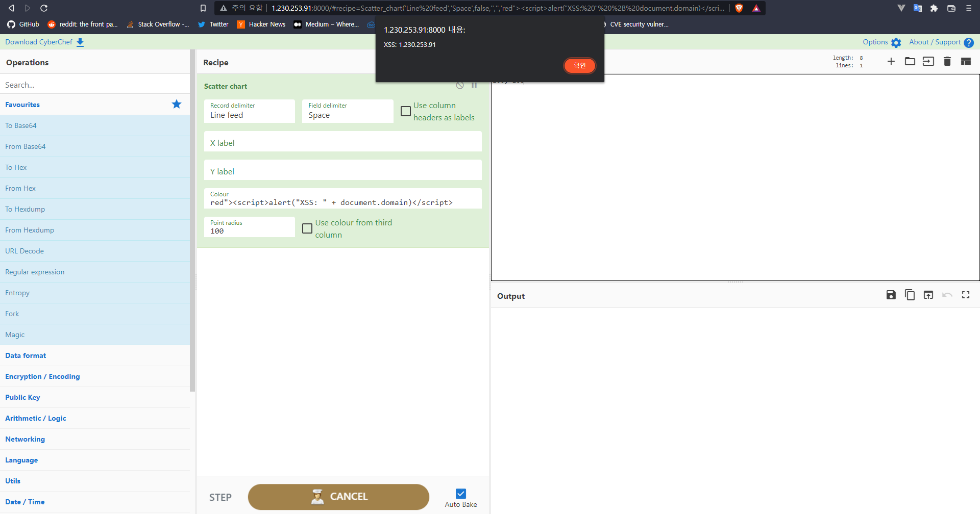The image size is (980, 514).
Task: Open the Hacker News bookmark
Action: (261, 24)
